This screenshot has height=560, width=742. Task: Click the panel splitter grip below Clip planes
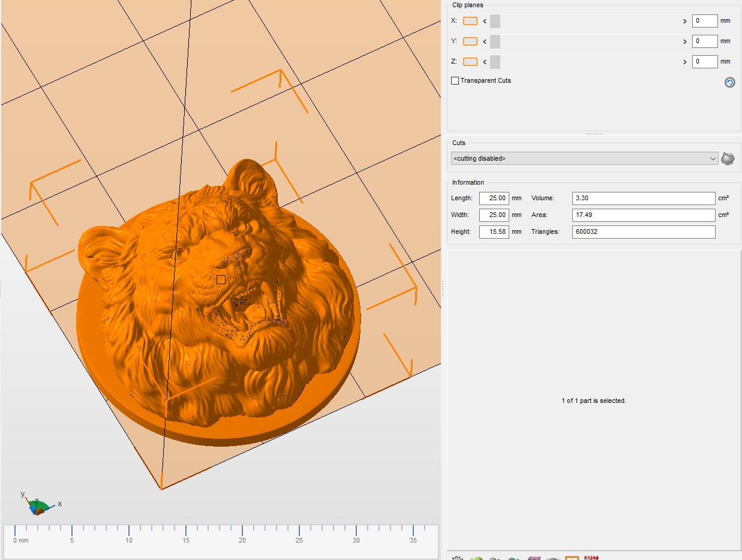[594, 134]
